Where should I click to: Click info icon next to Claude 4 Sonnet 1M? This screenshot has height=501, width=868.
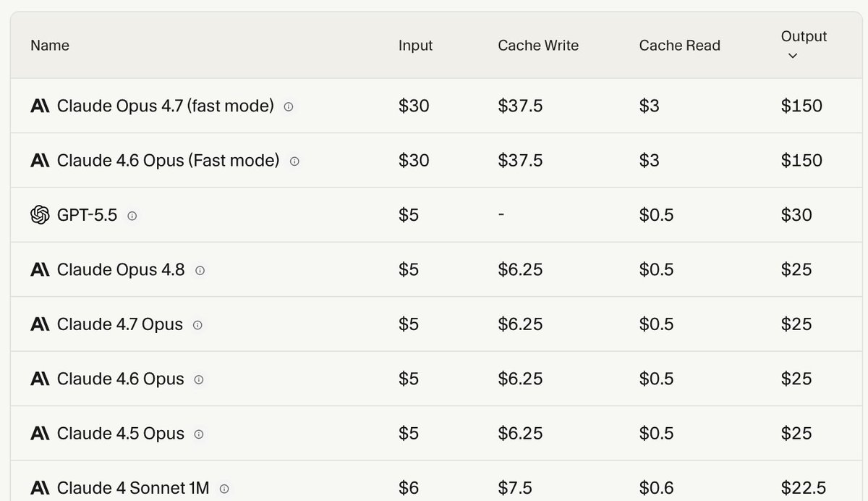[224, 489]
